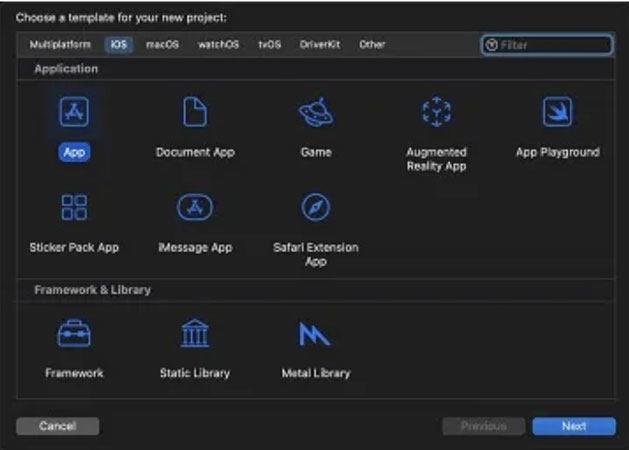629x450 pixels.
Task: Choose the Static Library icon
Action: (x=195, y=334)
